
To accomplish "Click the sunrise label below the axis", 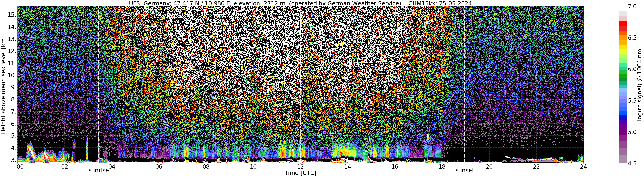I will pos(99,171).
